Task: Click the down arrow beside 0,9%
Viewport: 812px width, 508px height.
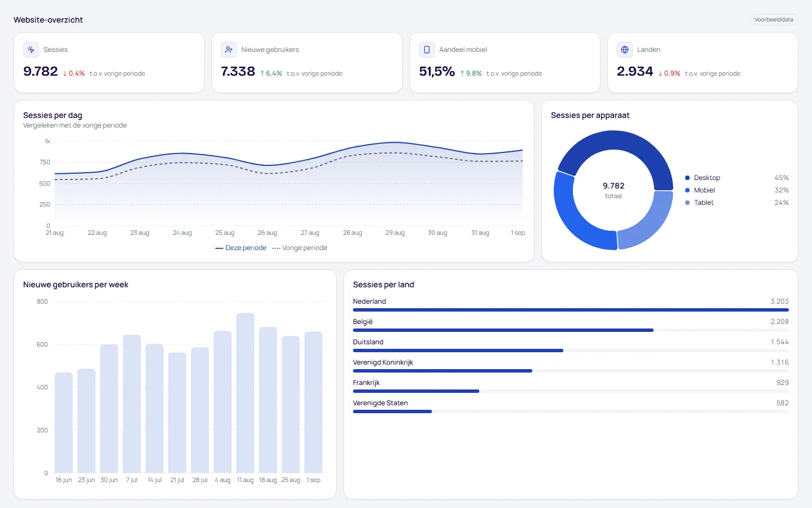Action: pyautogui.click(x=660, y=73)
